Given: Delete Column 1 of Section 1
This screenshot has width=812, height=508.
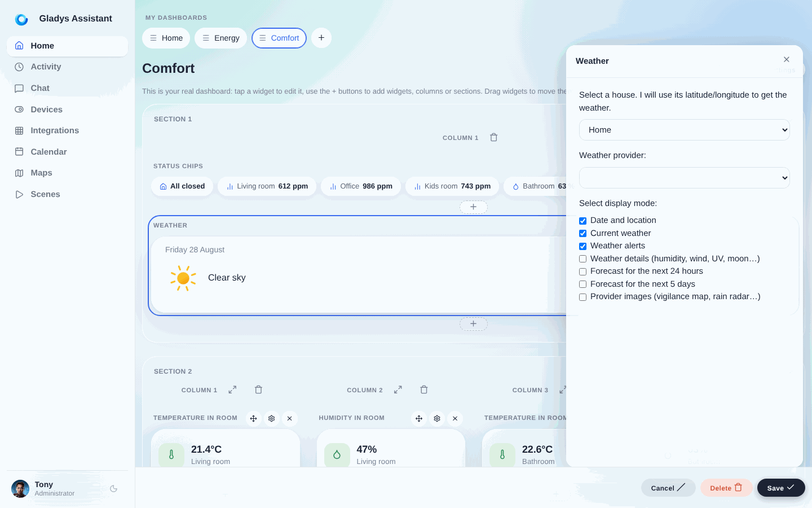Looking at the screenshot, I should click(x=493, y=137).
